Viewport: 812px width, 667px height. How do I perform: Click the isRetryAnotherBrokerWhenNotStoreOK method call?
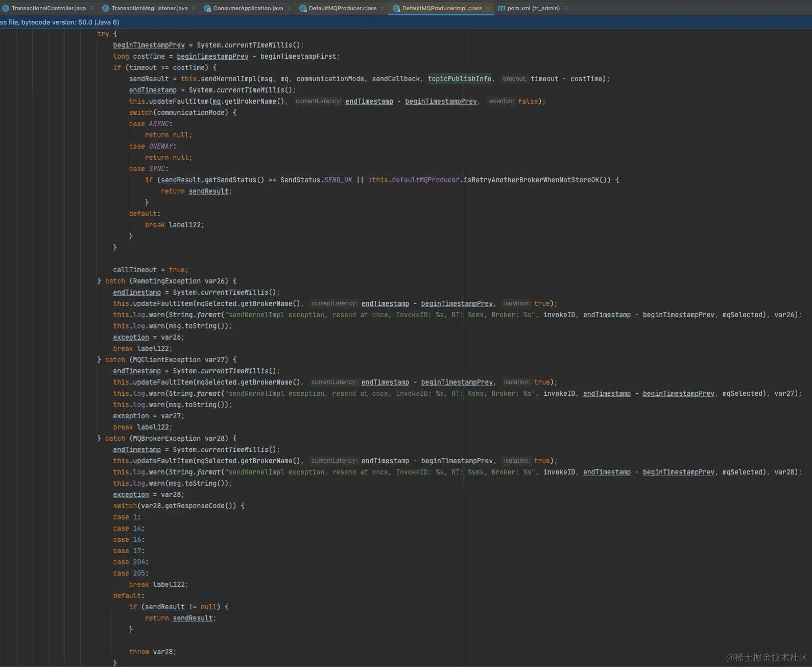coord(537,180)
